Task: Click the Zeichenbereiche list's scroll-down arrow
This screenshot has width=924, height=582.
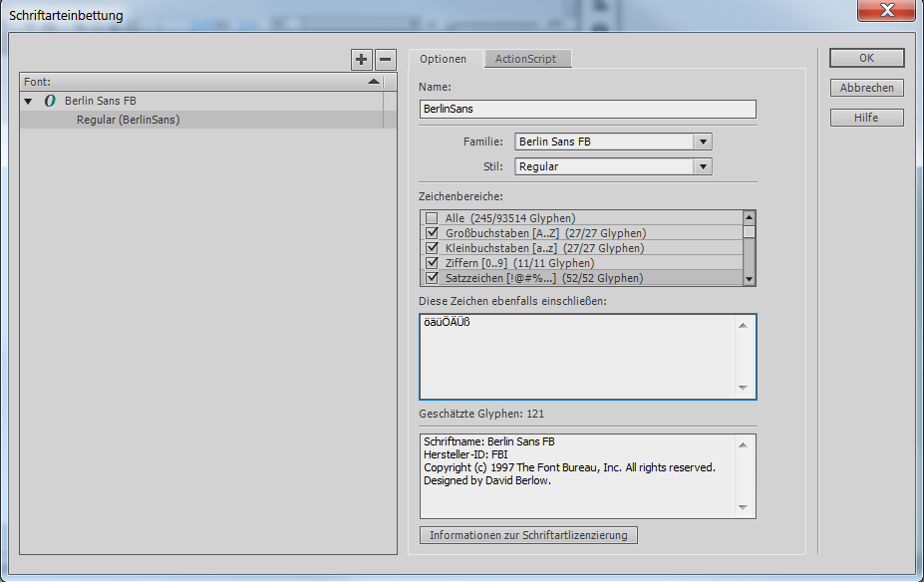Action: pos(749,279)
